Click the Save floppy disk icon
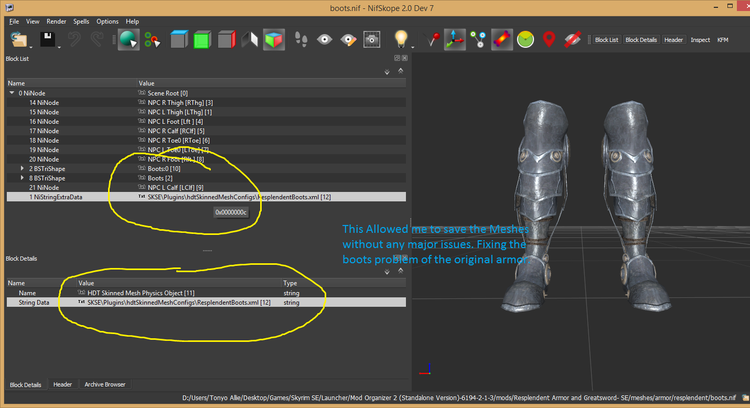Image resolution: width=750 pixels, height=408 pixels. tap(47, 39)
